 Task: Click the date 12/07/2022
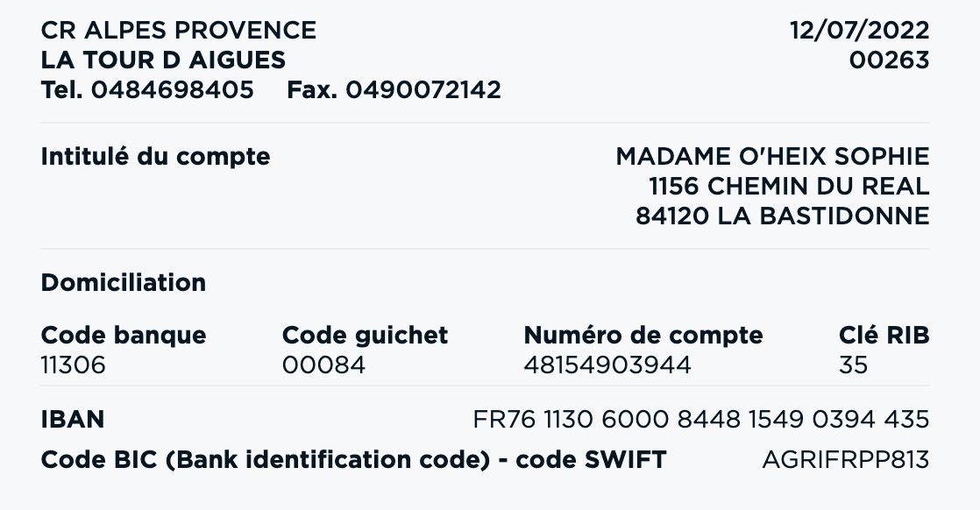click(x=860, y=30)
